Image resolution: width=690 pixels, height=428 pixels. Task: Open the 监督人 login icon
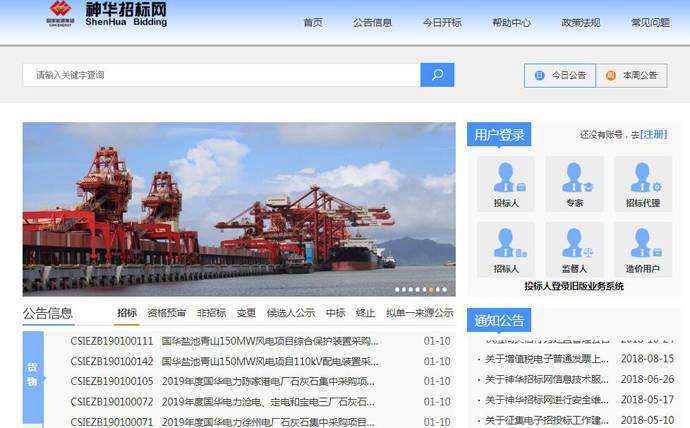[574, 249]
